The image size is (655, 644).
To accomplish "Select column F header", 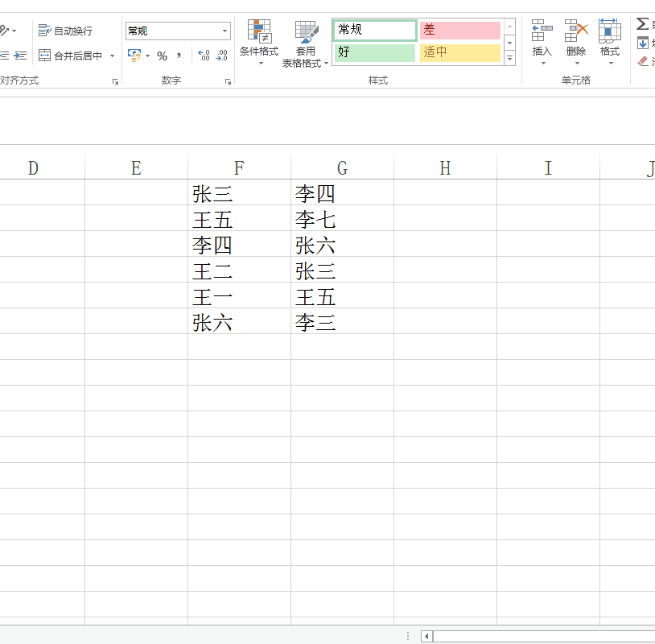I will click(x=239, y=168).
